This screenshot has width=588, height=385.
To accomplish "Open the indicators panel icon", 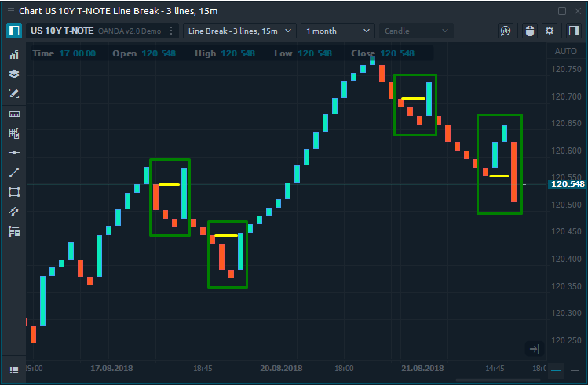I will (x=13, y=55).
